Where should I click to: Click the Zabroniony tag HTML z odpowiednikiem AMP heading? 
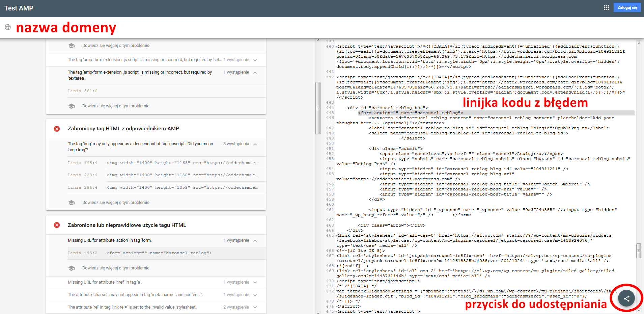tap(123, 129)
